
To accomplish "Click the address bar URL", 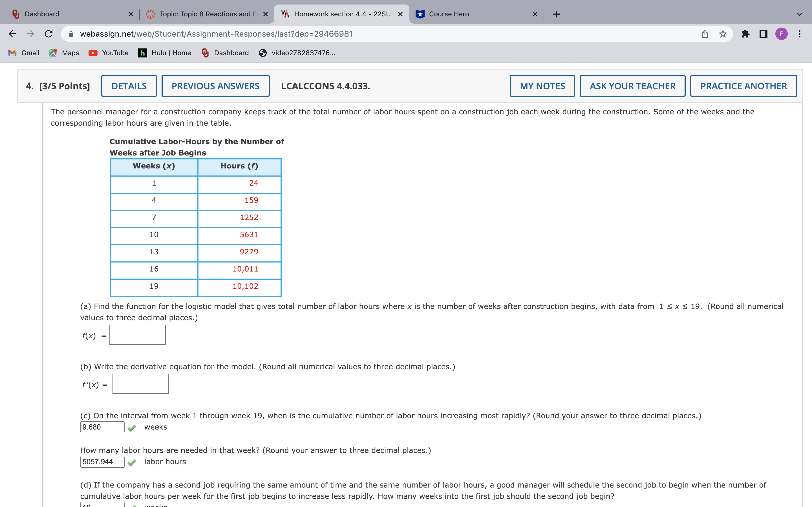I will click(216, 34).
